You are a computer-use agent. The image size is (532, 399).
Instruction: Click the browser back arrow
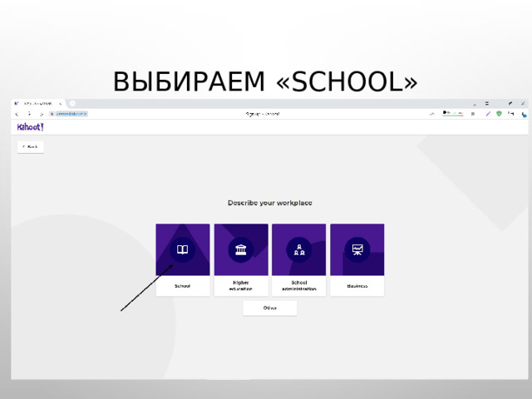click(x=17, y=114)
